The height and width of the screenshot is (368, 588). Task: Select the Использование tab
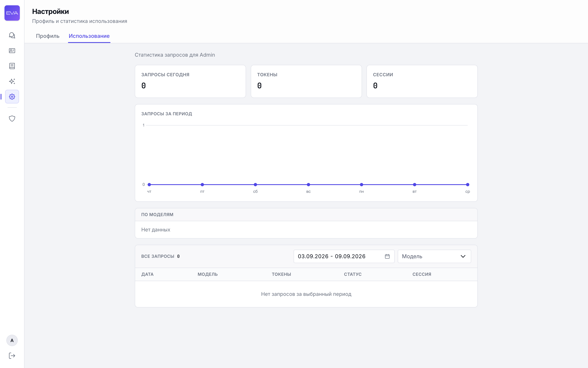(x=89, y=36)
